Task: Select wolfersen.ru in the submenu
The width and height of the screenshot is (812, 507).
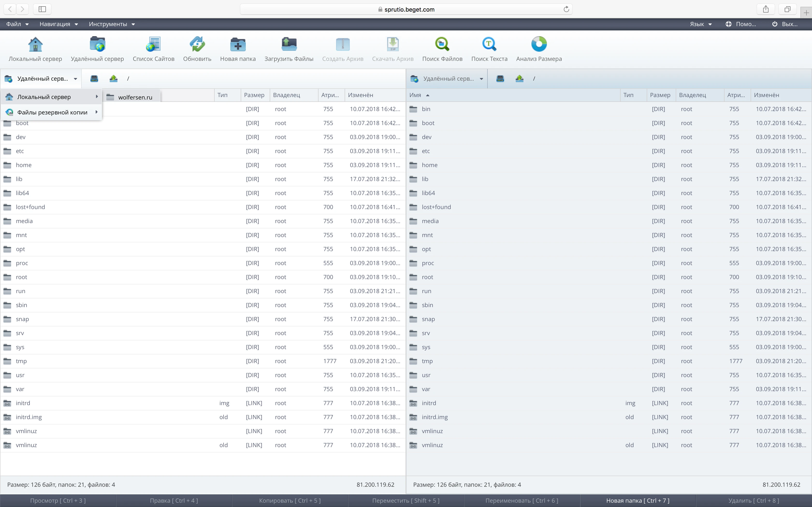Action: coord(135,97)
